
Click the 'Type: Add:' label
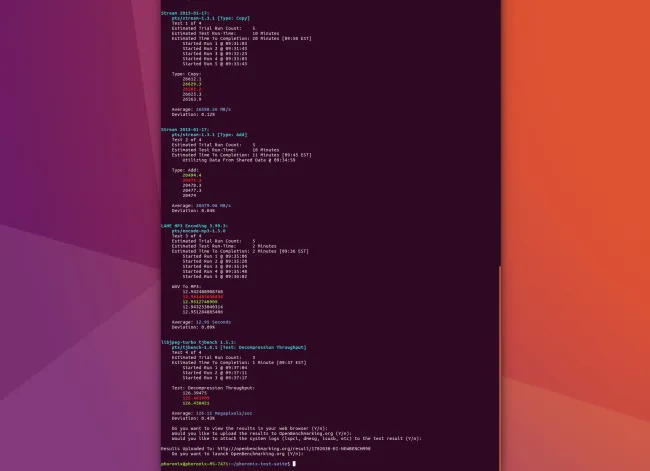185,170
